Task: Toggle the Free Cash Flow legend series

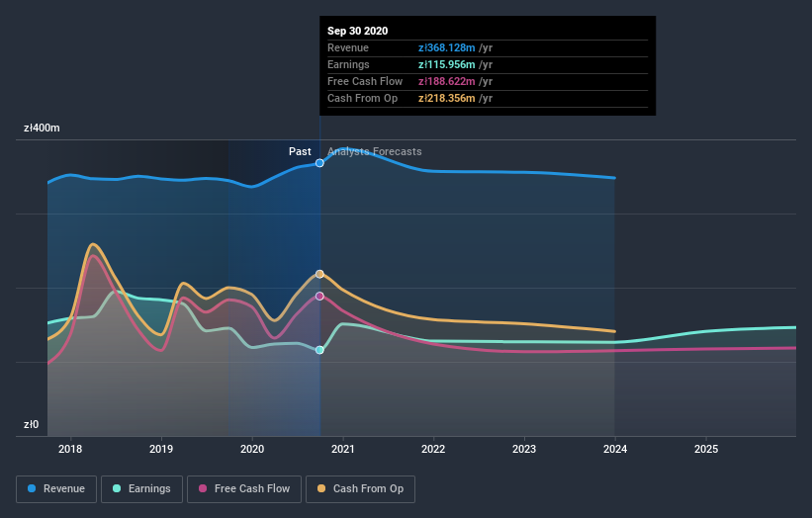Action: point(244,489)
